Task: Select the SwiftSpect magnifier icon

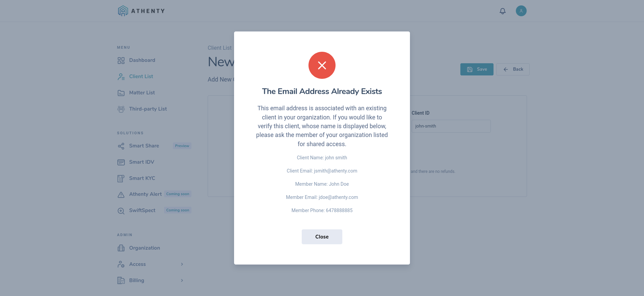Action: pyautogui.click(x=121, y=210)
